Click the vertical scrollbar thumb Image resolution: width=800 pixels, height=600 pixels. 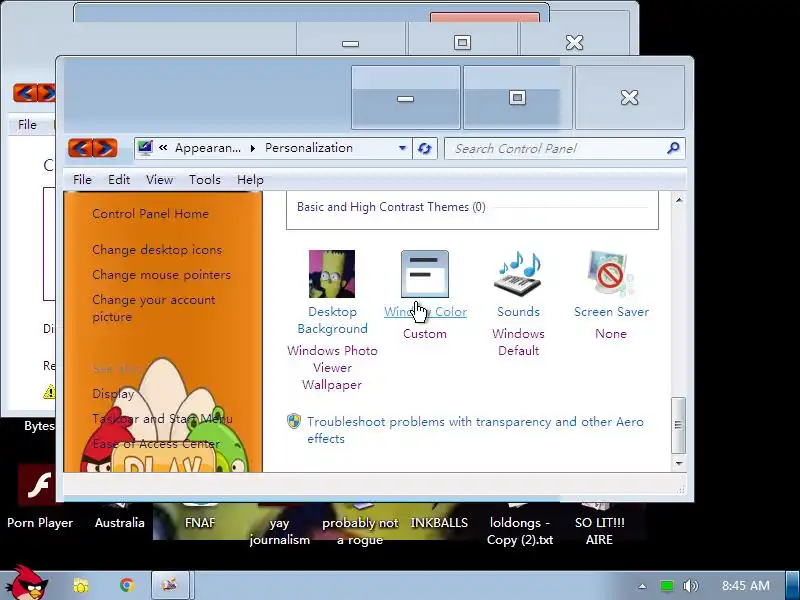point(678,425)
